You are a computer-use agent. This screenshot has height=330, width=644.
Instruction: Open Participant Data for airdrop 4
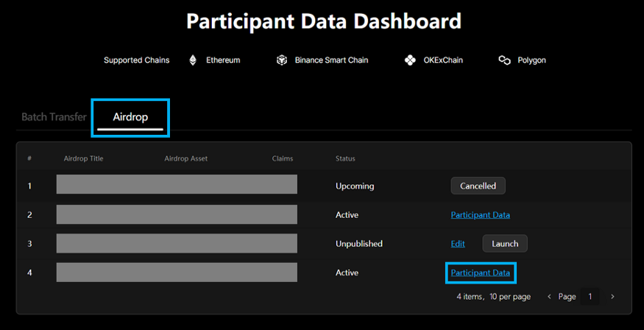tap(480, 273)
